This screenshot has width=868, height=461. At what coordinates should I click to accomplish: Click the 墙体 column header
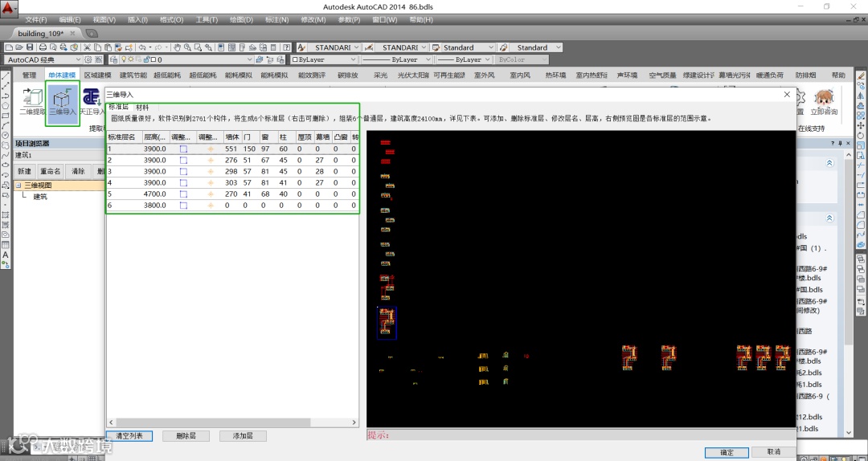pyautogui.click(x=232, y=137)
